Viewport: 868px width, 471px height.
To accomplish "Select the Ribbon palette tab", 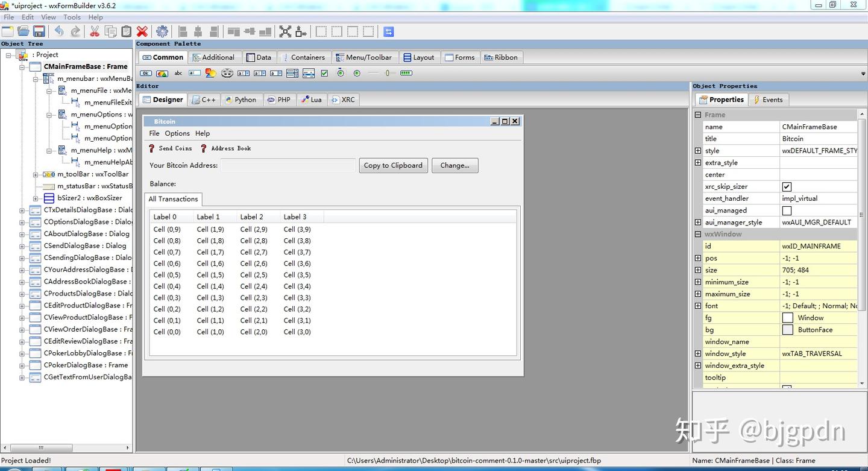I will pyautogui.click(x=501, y=57).
